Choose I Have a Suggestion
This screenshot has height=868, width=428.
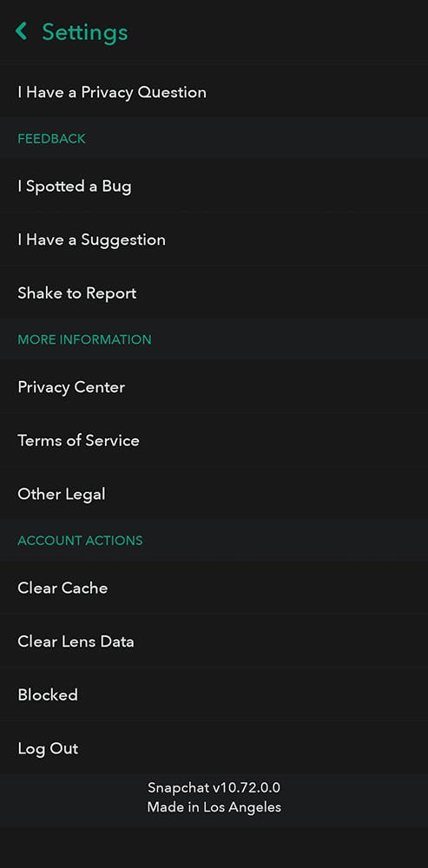coord(214,240)
